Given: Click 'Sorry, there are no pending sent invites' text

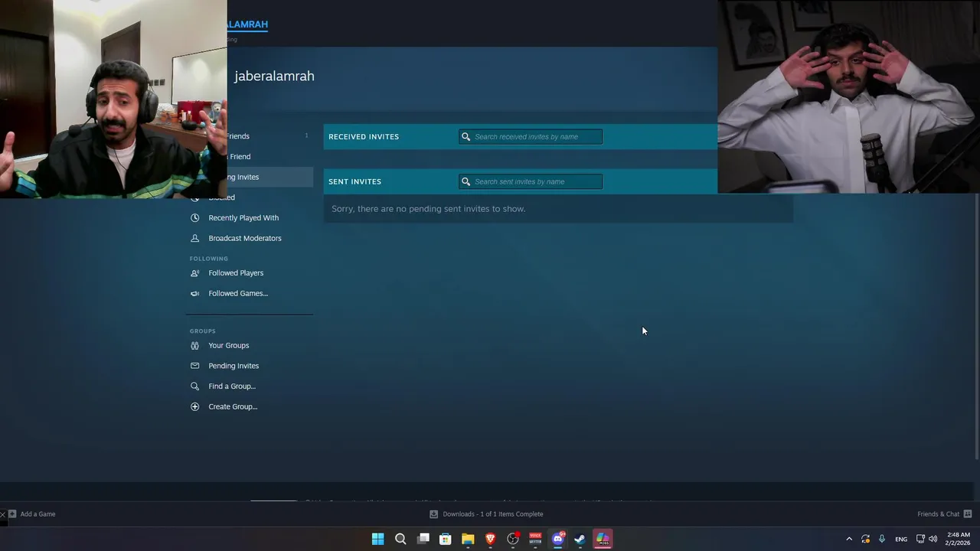Looking at the screenshot, I should pyautogui.click(x=428, y=209).
